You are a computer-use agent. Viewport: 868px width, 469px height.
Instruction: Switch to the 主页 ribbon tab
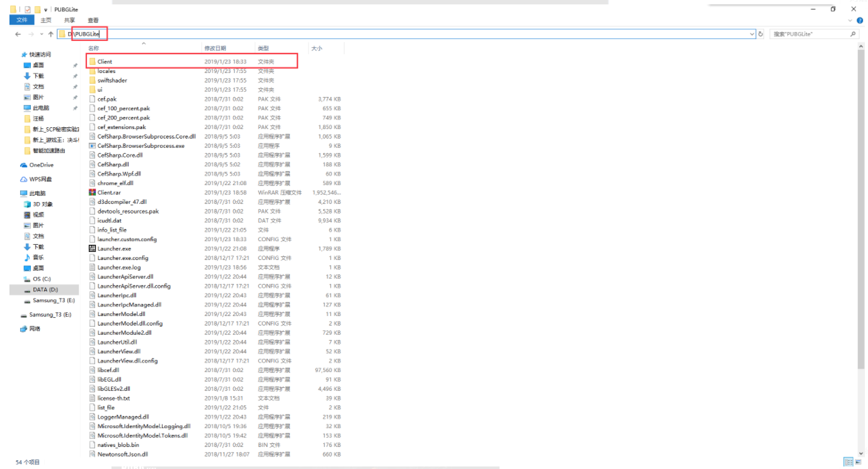pos(46,20)
